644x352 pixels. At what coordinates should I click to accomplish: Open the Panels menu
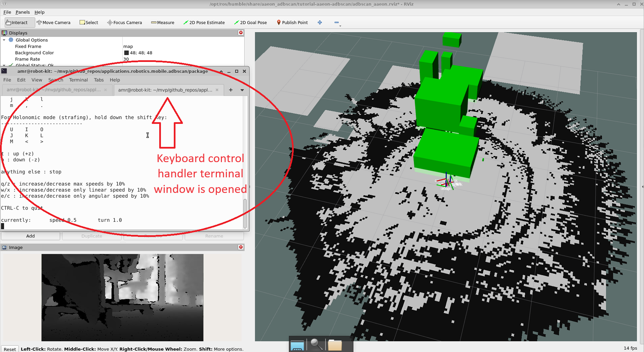[22, 12]
